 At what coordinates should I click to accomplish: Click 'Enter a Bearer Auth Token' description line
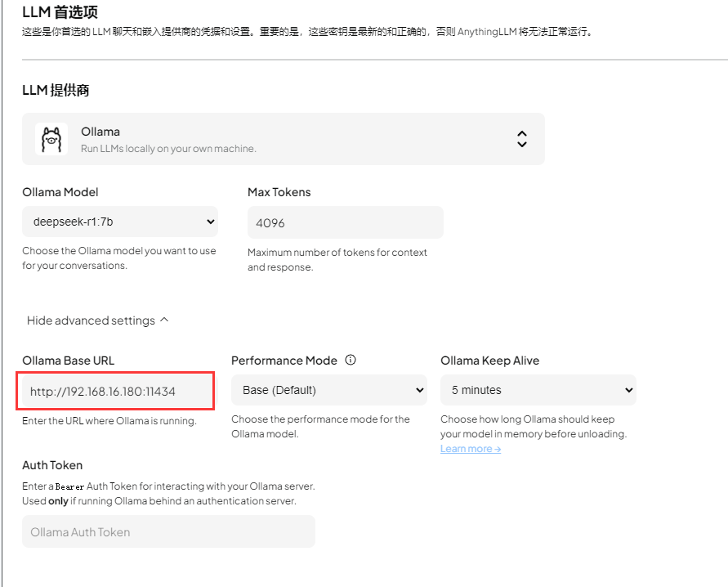pos(168,486)
